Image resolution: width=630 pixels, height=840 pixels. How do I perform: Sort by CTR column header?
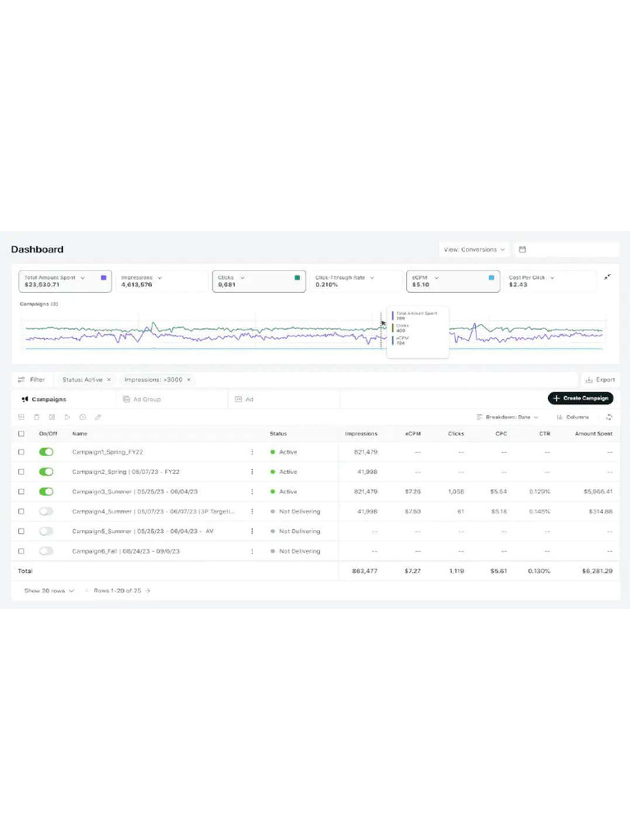pos(545,433)
